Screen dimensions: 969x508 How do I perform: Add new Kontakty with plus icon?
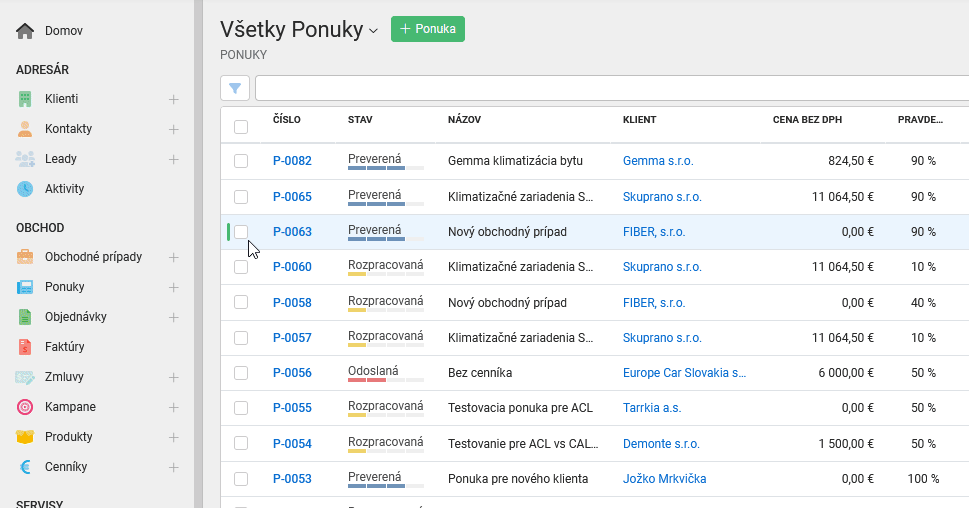coord(174,129)
